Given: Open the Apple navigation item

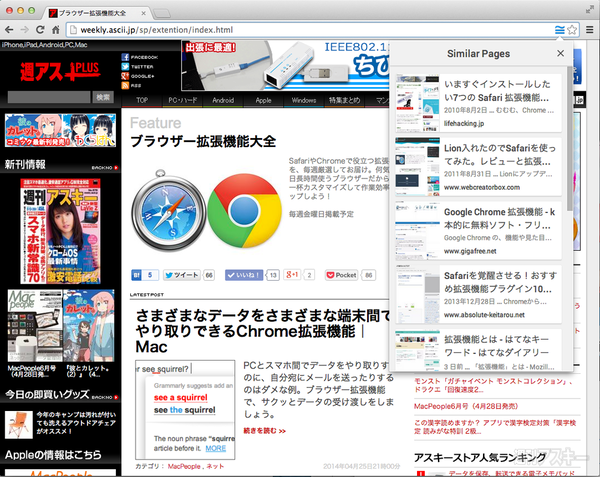Looking at the screenshot, I should click(263, 100).
